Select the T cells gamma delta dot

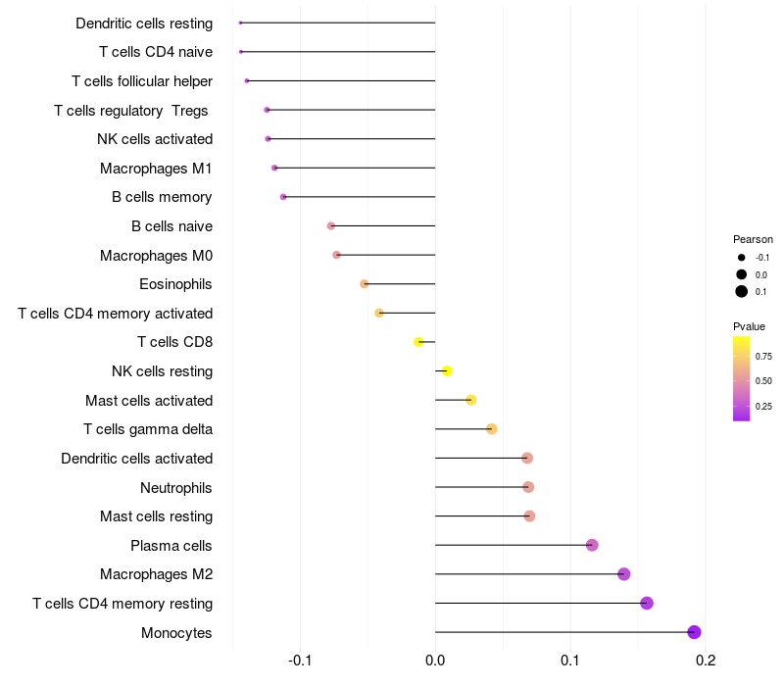click(492, 429)
